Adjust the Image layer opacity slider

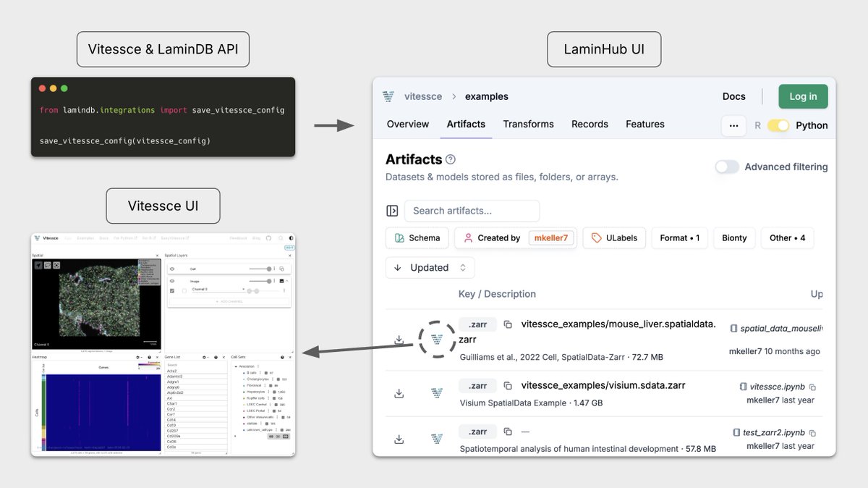tap(260, 281)
